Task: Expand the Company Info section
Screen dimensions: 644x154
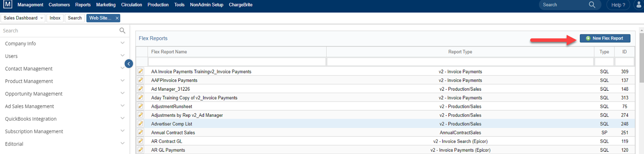Action: coord(122,43)
